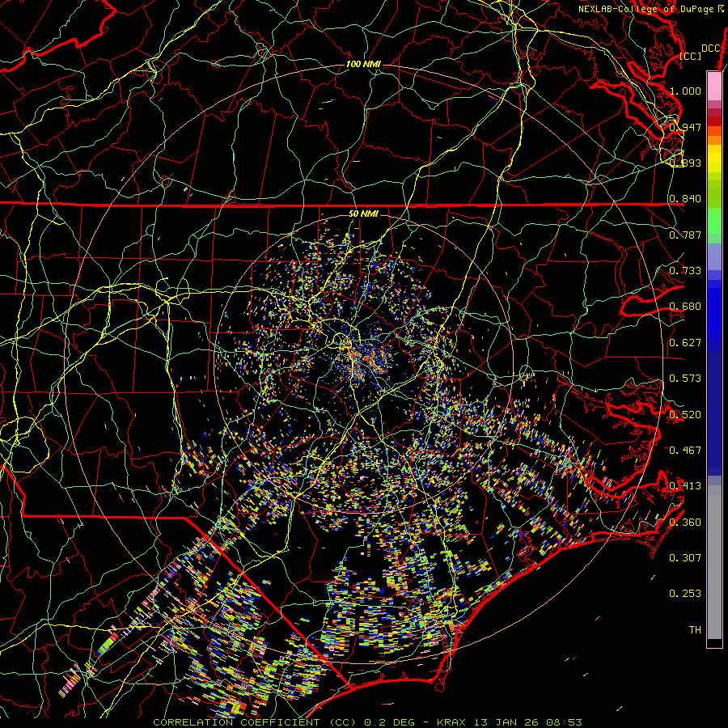728x728 pixels.
Task: Pick the green 0.787 color band
Action: coord(714,226)
